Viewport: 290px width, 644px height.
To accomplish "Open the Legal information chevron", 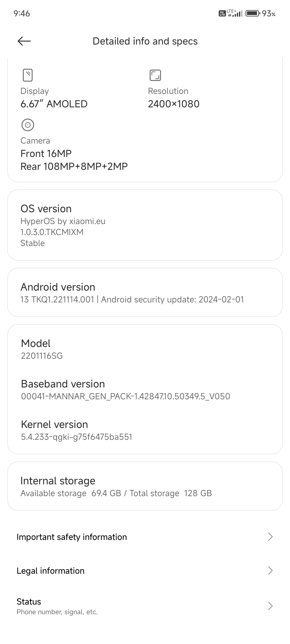I will [x=270, y=570].
